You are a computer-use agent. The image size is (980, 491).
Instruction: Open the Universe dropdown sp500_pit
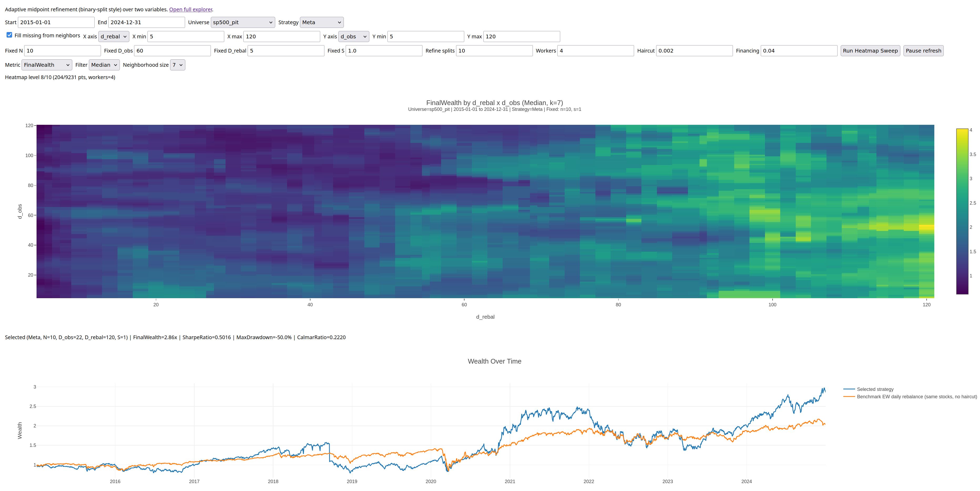(x=243, y=22)
